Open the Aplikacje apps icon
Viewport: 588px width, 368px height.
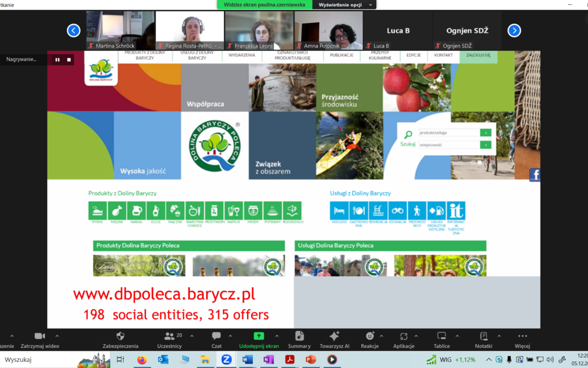403,336
